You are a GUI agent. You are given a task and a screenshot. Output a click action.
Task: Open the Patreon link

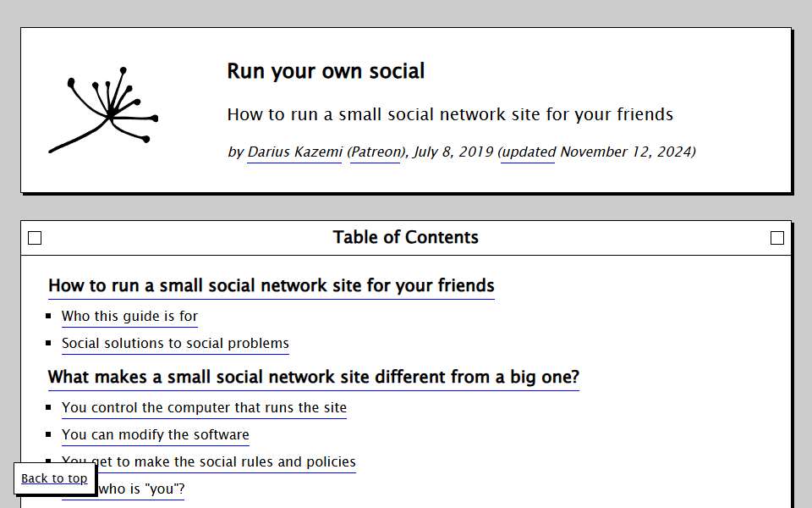coord(376,152)
